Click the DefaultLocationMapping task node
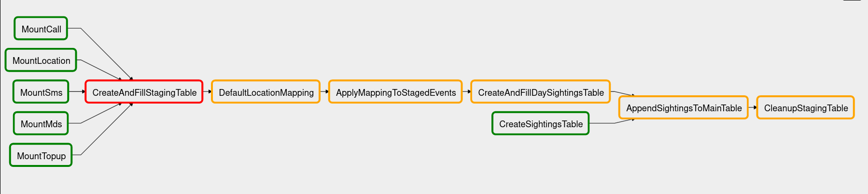Image resolution: width=868 pixels, height=194 pixels. [x=266, y=92]
